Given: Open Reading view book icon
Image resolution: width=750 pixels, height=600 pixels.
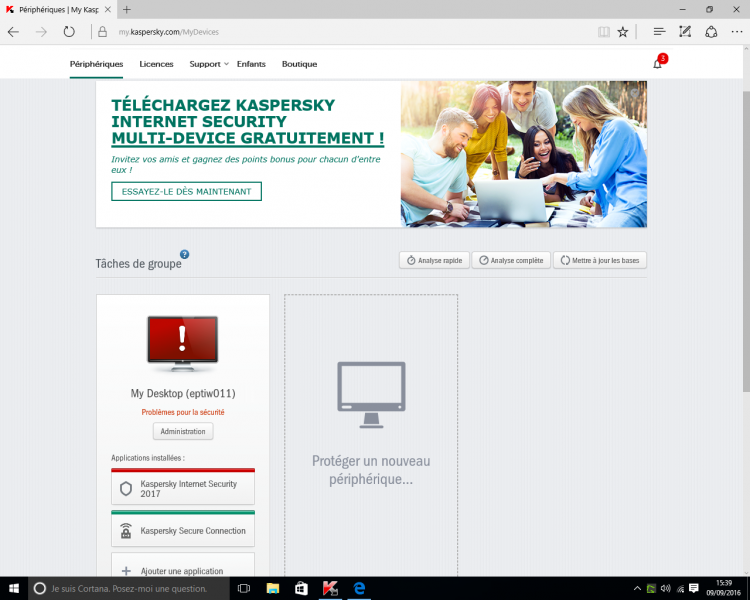Looking at the screenshot, I should point(604,32).
